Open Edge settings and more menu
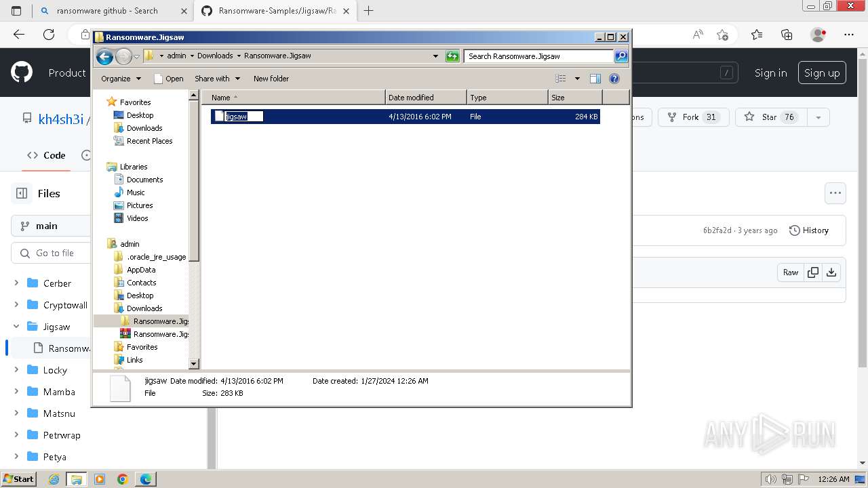This screenshot has width=868, height=488. pos(849,35)
